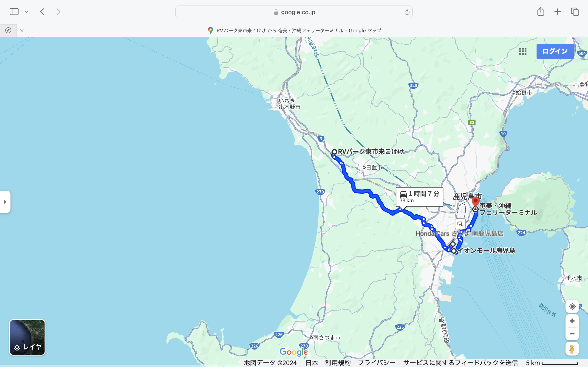This screenshot has width=588, height=367.
Task: Click Safari's share icon
Action: [541, 12]
